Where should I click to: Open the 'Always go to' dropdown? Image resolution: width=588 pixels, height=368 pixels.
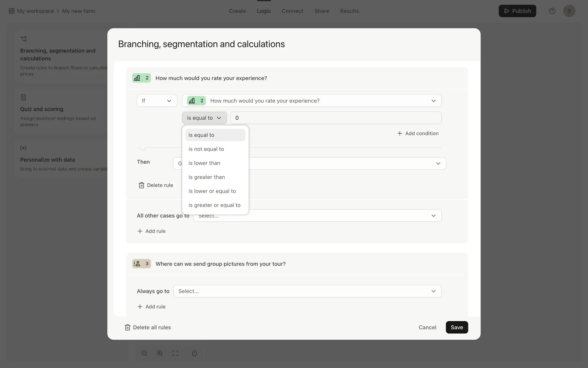tap(307, 291)
